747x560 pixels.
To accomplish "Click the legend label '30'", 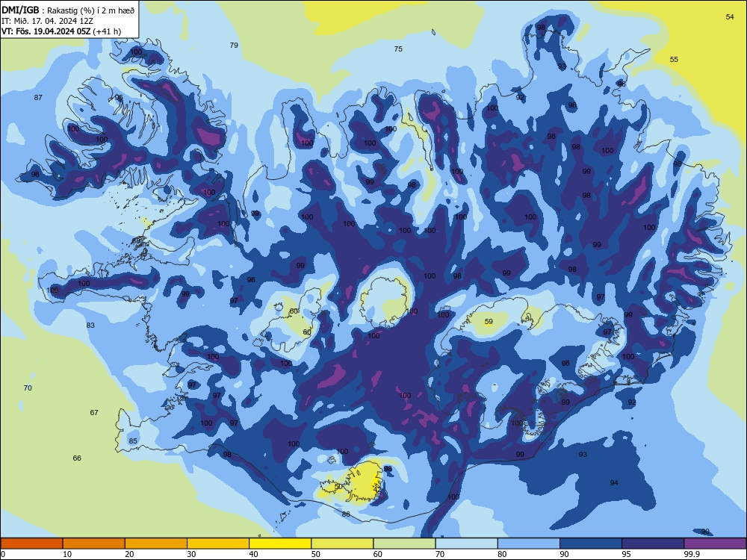I will tap(191, 554).
